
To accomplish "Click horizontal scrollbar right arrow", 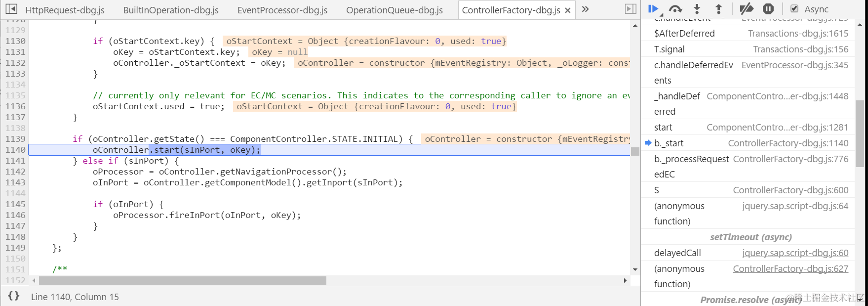I will point(625,280).
